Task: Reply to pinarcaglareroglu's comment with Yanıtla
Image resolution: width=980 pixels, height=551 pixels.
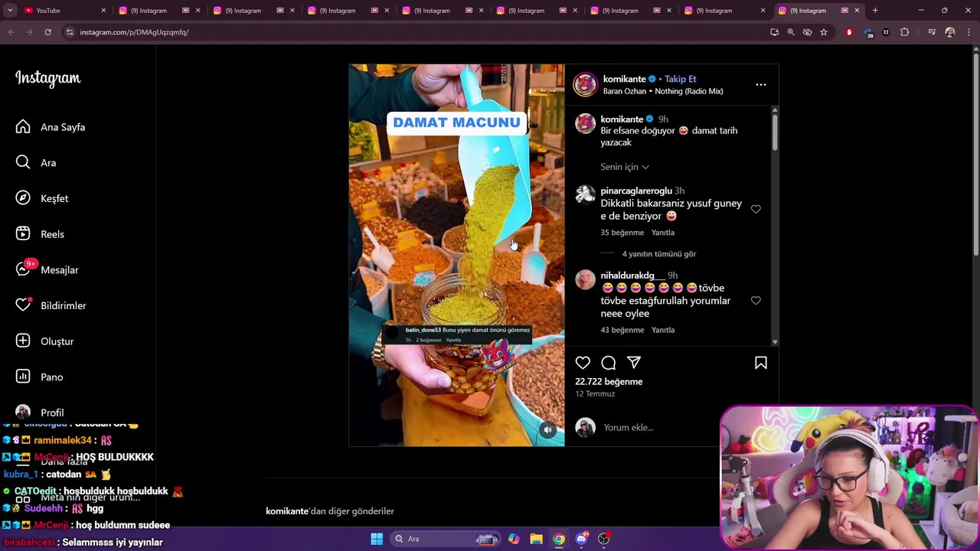Action: click(663, 233)
